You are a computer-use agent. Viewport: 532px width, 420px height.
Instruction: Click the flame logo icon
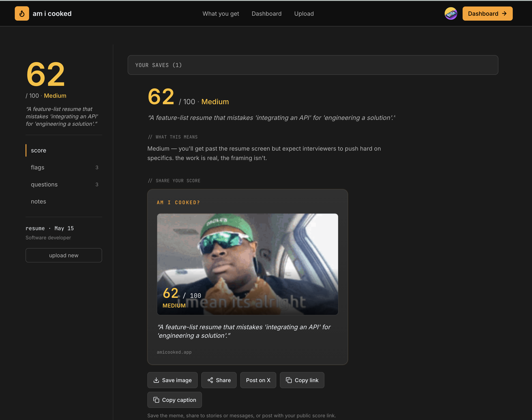[22, 13]
